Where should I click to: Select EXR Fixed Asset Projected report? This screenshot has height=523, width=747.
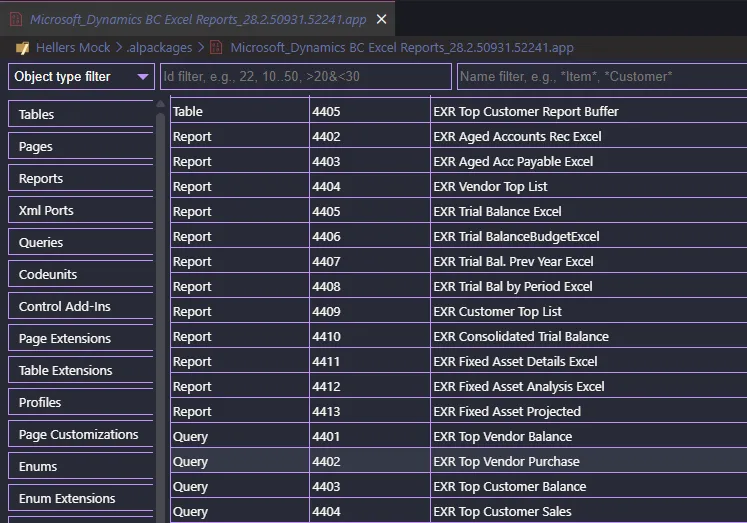pos(459,412)
